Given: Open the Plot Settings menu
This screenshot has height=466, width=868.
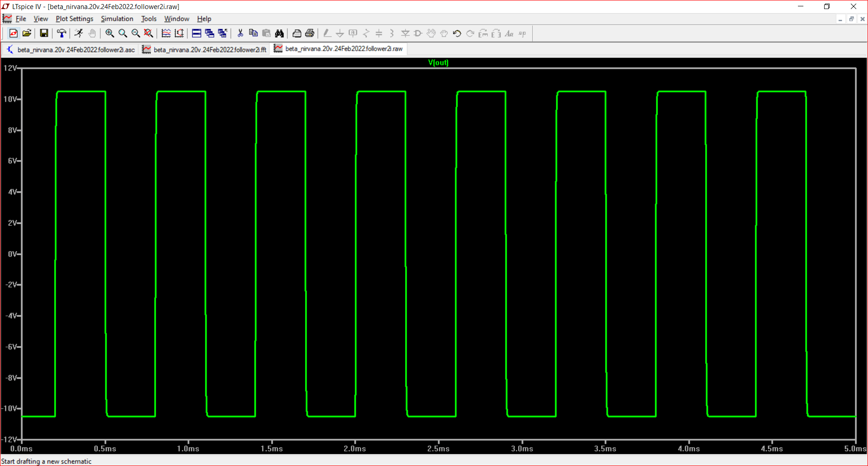Looking at the screenshot, I should [75, 19].
